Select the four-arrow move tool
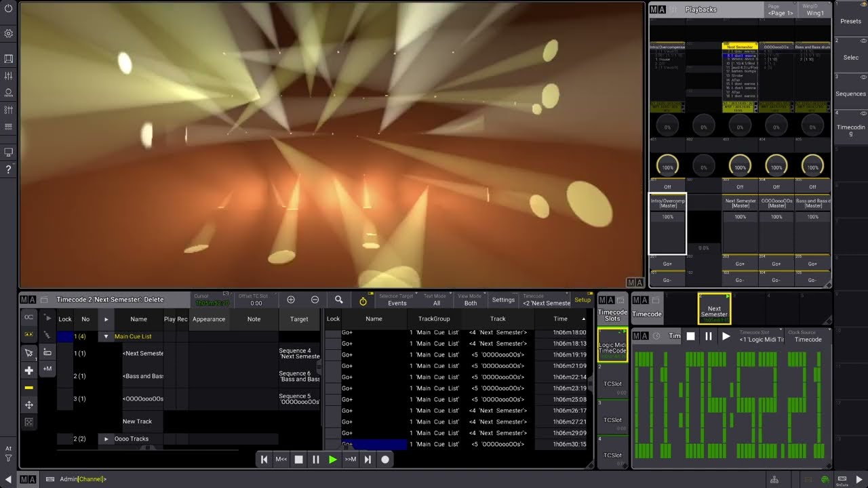Viewport: 868px width, 488px height. (28, 405)
